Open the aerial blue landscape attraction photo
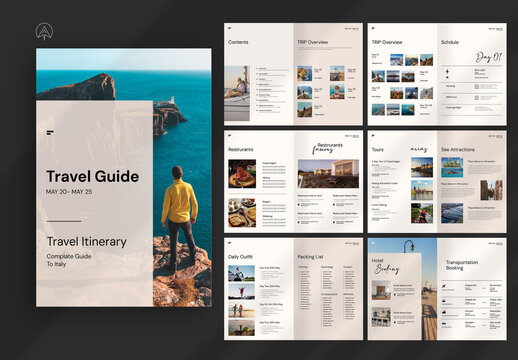This screenshot has width=518, height=360. point(452,213)
